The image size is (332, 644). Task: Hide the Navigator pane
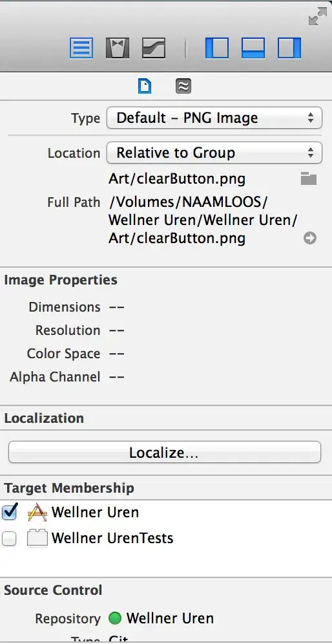(216, 48)
